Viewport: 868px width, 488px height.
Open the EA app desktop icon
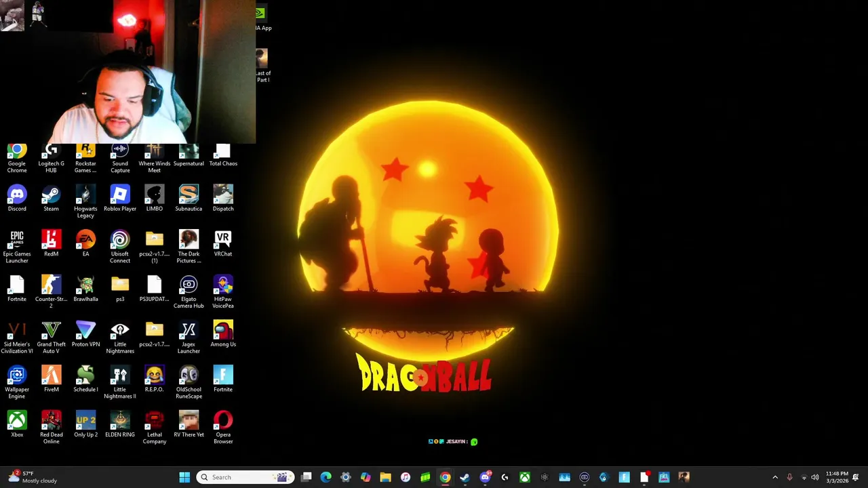coord(85,243)
